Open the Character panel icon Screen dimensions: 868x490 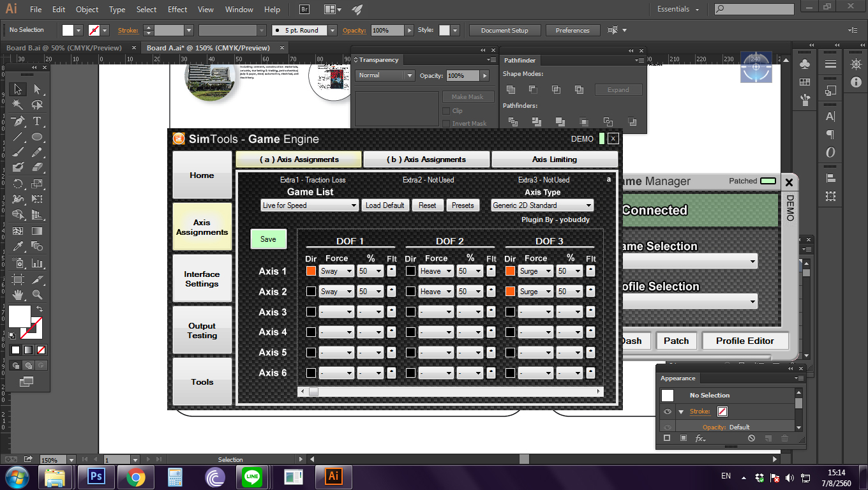click(x=830, y=117)
